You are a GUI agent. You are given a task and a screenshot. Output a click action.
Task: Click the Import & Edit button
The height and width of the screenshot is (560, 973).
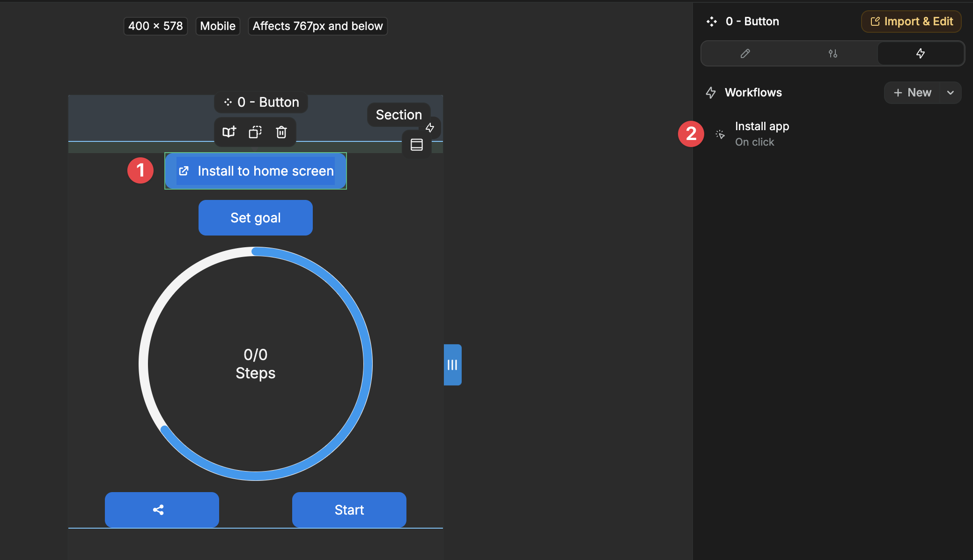pyautogui.click(x=911, y=22)
